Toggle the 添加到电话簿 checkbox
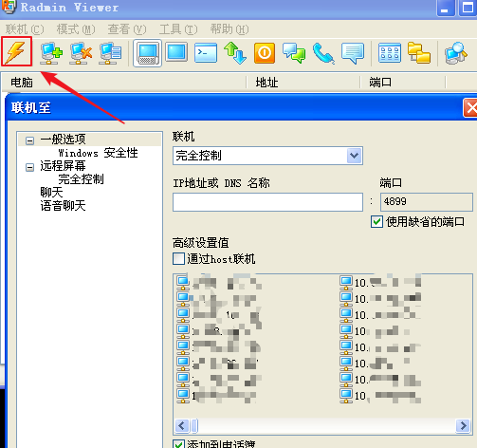 click(178, 444)
